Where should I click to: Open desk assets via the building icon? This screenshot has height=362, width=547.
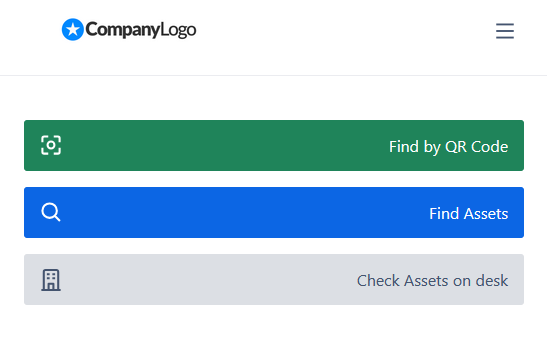[51, 280]
